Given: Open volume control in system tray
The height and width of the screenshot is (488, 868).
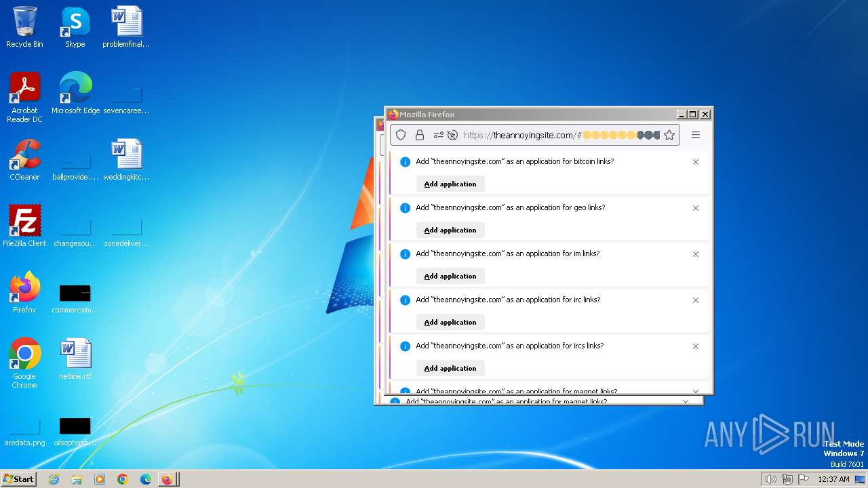Looking at the screenshot, I should [x=770, y=479].
